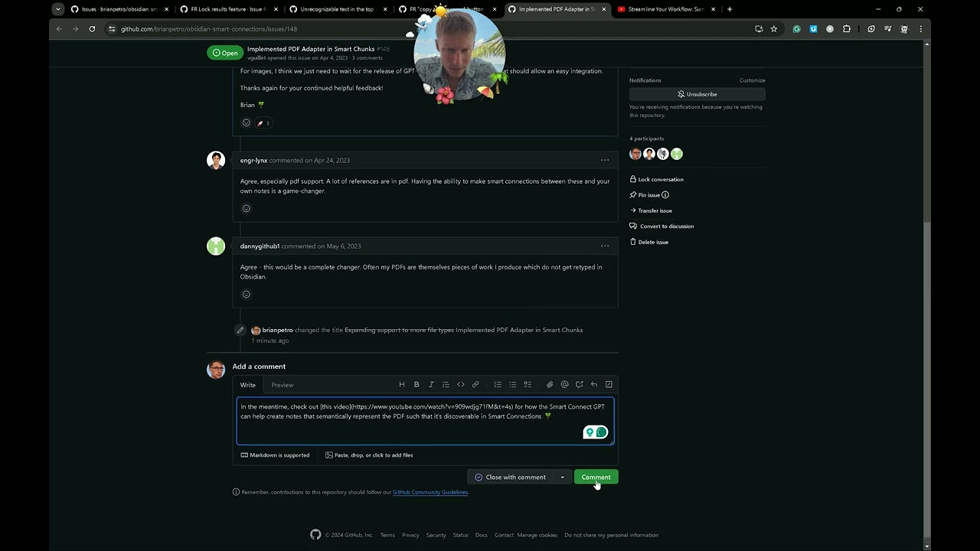Switch to the Preview tab
980x551 pixels.
pyautogui.click(x=283, y=385)
